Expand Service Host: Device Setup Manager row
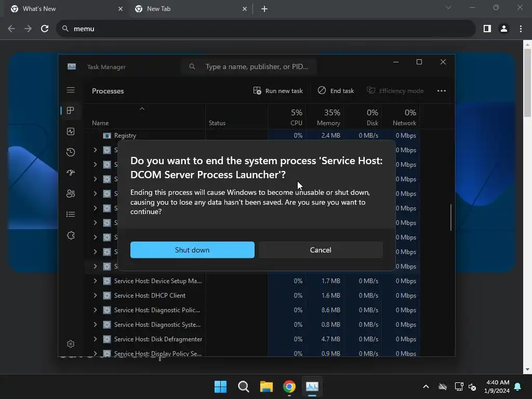The height and width of the screenshot is (399, 532). (x=96, y=281)
